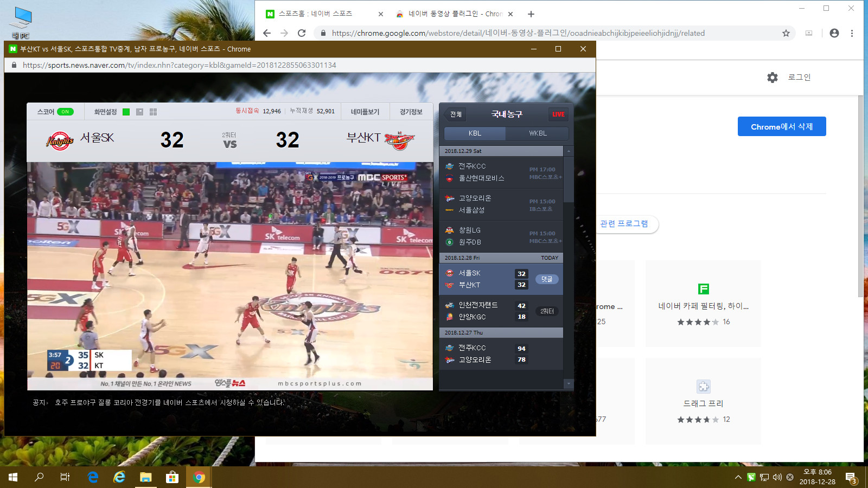This screenshot has height=488, width=868.
Task: Open the volume control tray icon
Action: click(777, 477)
